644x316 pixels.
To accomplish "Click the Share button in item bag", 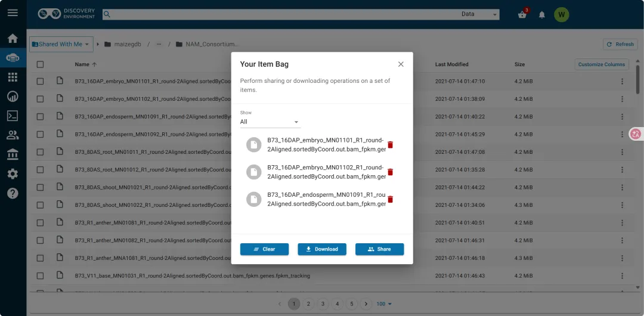I will 379,249.
